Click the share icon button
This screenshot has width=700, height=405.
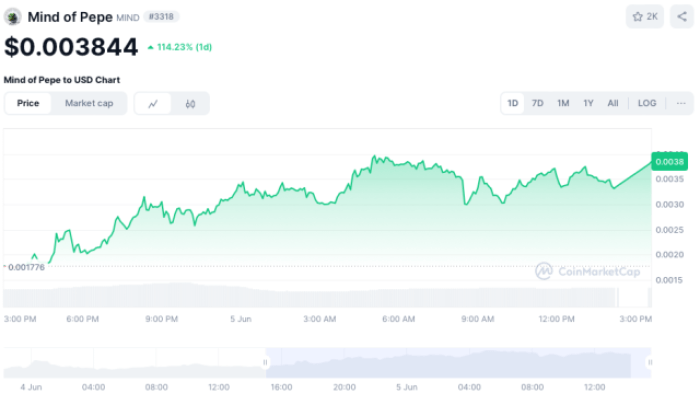click(681, 17)
